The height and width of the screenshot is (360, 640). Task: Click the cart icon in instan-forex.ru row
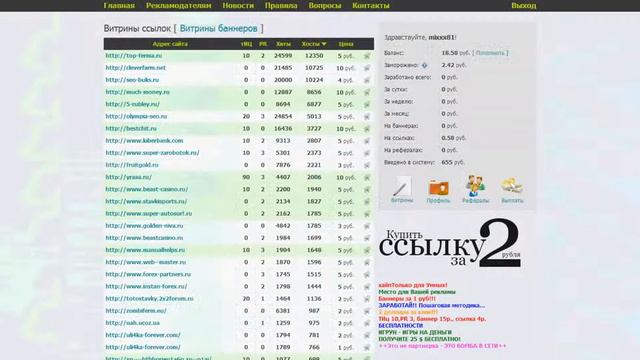pos(367,287)
